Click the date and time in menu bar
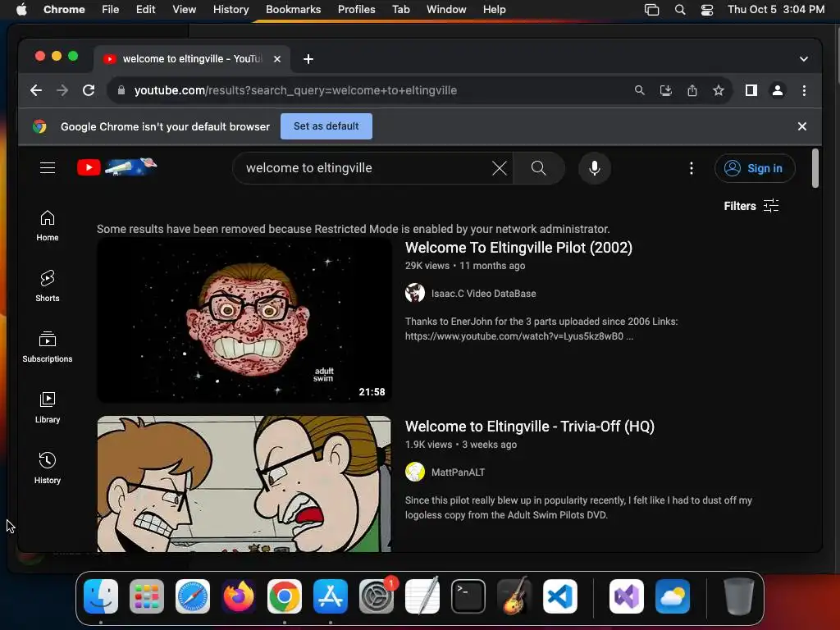 (776, 10)
